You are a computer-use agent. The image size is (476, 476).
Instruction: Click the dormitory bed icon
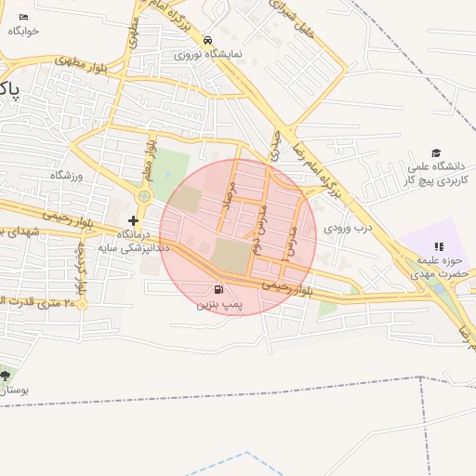pos(23,17)
